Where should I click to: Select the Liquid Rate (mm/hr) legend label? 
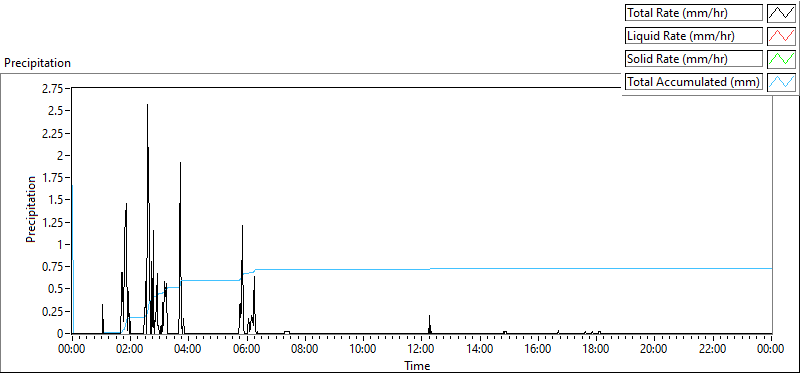coord(694,36)
